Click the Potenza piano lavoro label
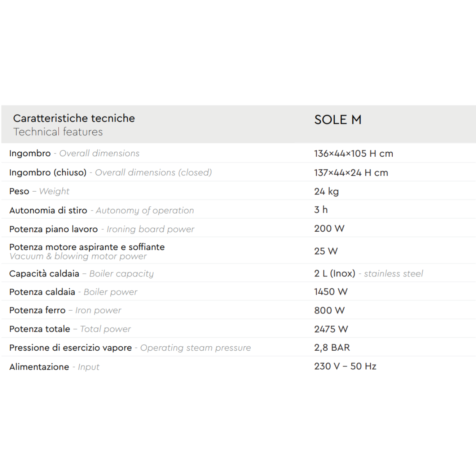Viewport: 476px width, 476px height. pyautogui.click(x=102, y=229)
